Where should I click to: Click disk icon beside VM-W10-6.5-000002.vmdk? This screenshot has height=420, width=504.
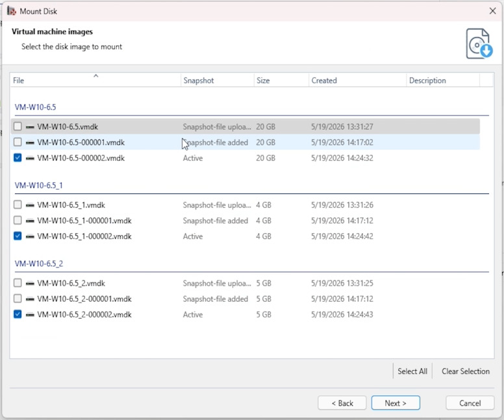tap(30, 158)
